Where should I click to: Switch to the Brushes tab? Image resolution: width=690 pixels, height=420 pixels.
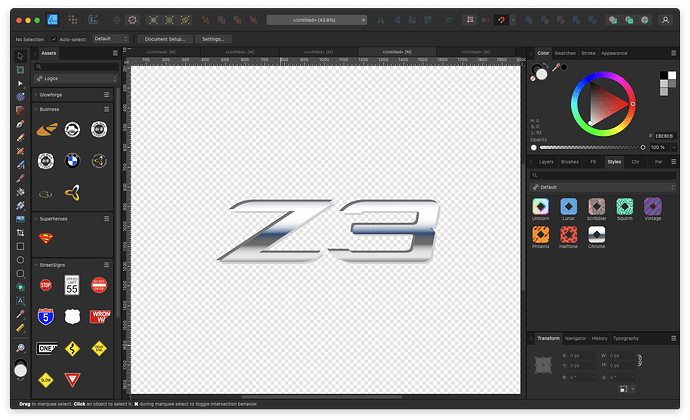(x=570, y=162)
